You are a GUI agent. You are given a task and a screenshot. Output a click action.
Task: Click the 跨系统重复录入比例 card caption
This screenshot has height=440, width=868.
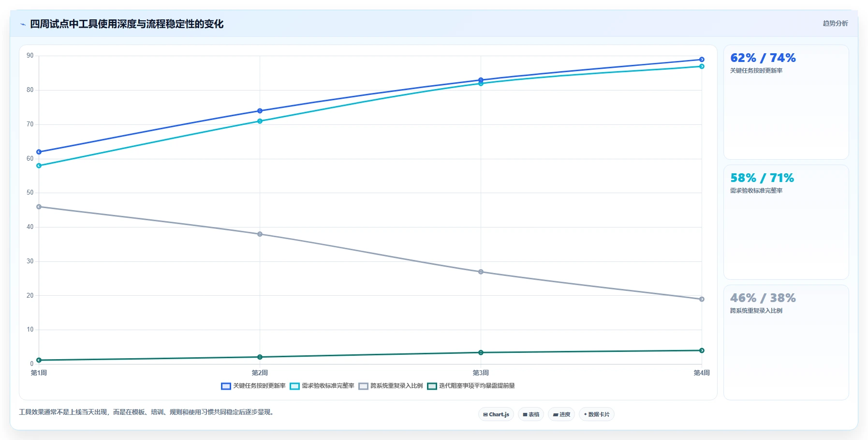tap(756, 311)
